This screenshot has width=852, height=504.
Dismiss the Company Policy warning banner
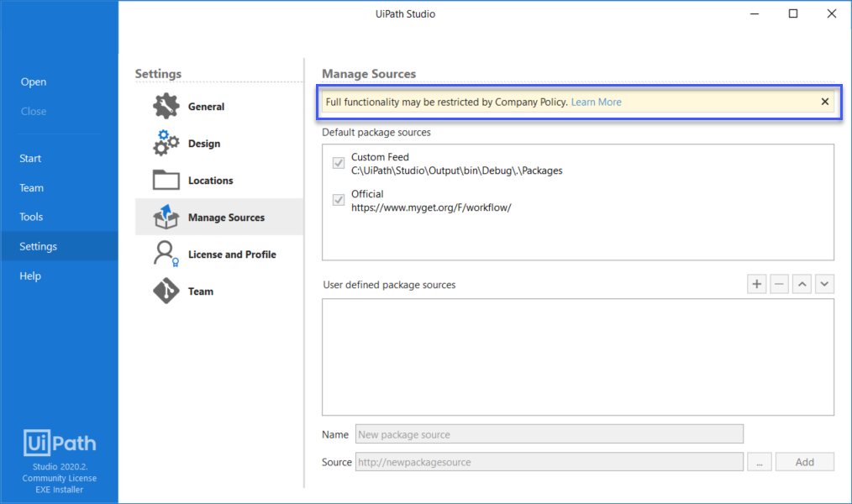tap(824, 101)
